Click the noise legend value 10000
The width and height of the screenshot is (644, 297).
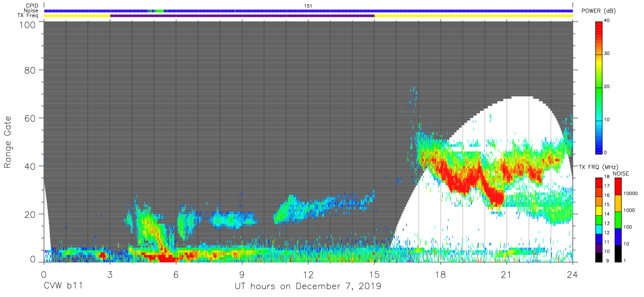[631, 194]
